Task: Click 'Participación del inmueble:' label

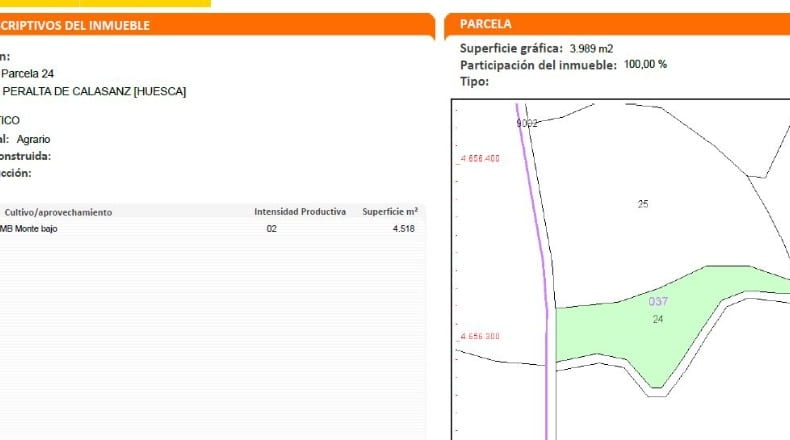Action: coord(538,65)
